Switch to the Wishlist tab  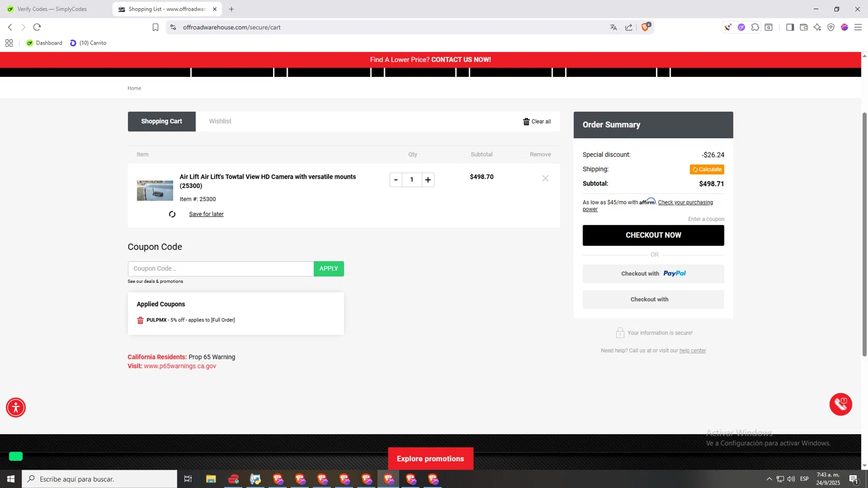coord(220,121)
